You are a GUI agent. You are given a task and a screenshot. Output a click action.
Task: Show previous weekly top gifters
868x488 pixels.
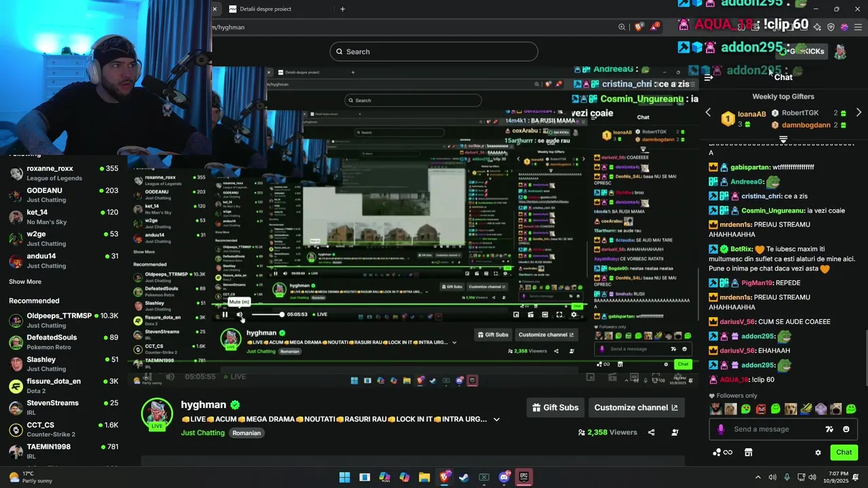click(709, 113)
